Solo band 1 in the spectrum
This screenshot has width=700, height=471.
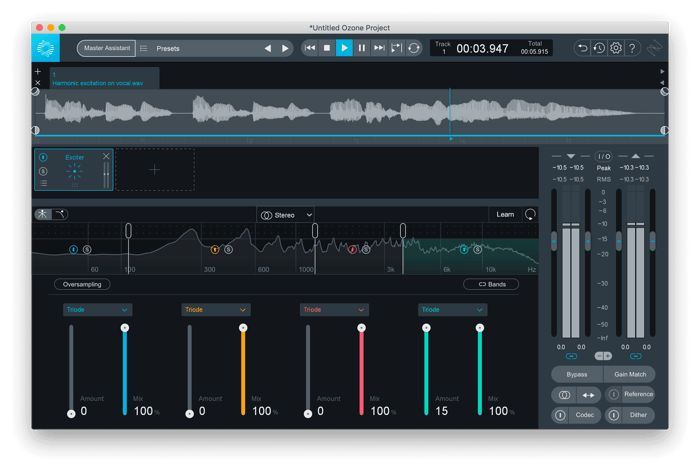[x=87, y=250]
